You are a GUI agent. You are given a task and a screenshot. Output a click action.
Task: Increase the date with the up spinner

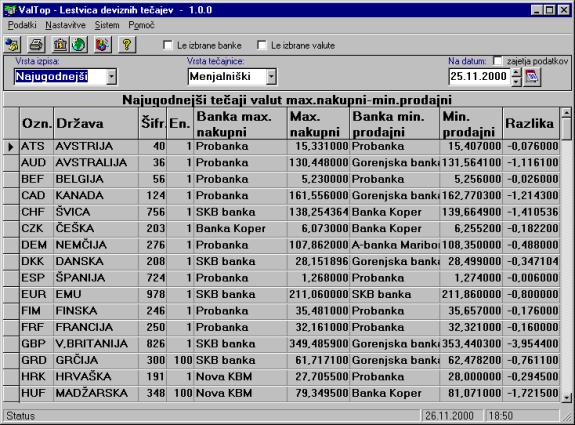(516, 73)
